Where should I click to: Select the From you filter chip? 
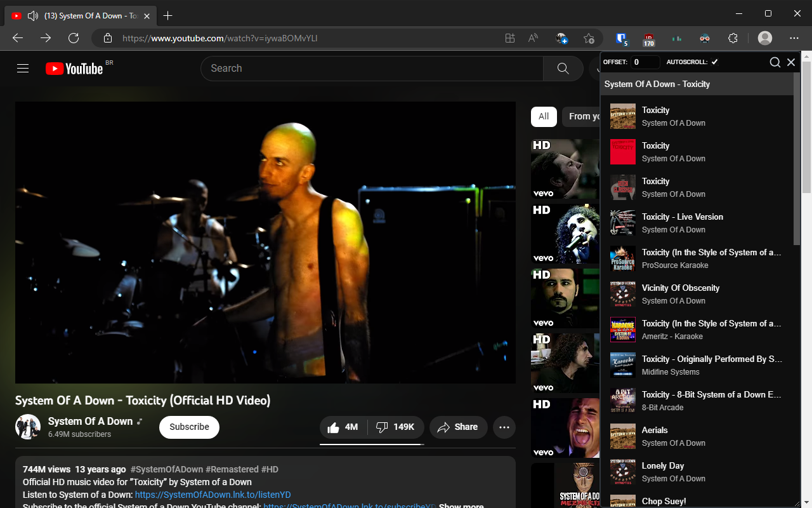point(581,117)
